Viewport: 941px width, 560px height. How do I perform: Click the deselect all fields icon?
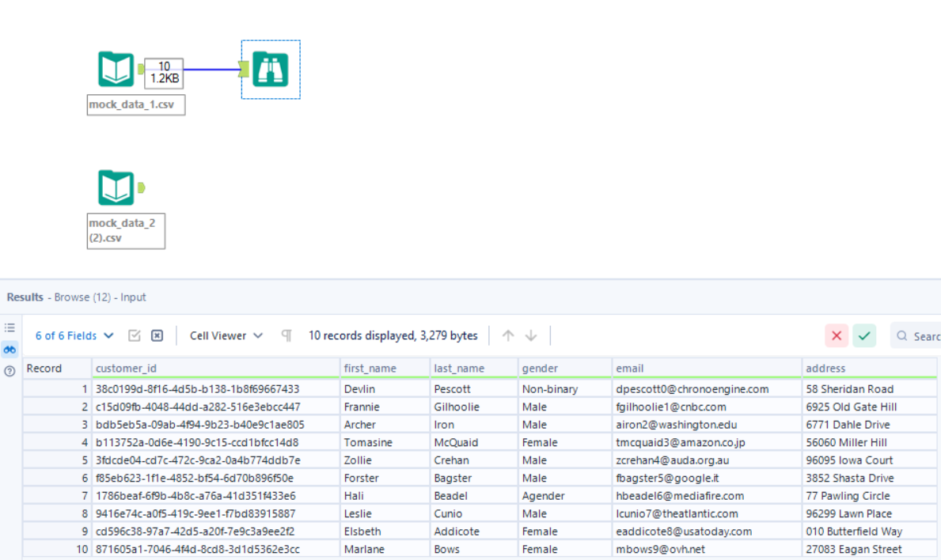click(157, 336)
